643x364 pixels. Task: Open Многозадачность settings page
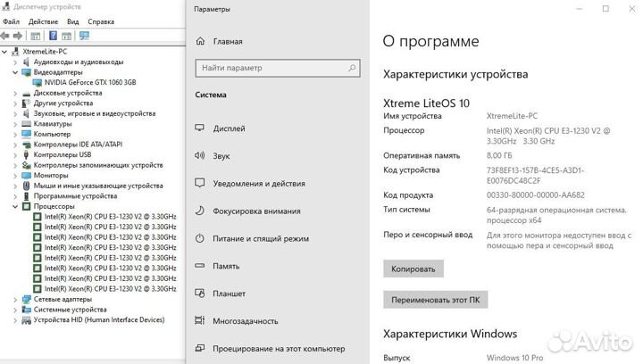coord(246,321)
